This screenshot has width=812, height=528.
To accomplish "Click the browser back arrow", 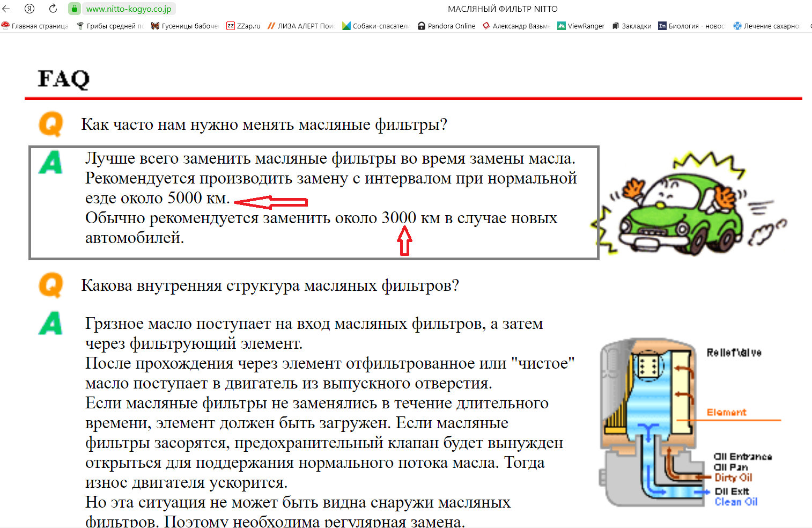I will [6, 9].
